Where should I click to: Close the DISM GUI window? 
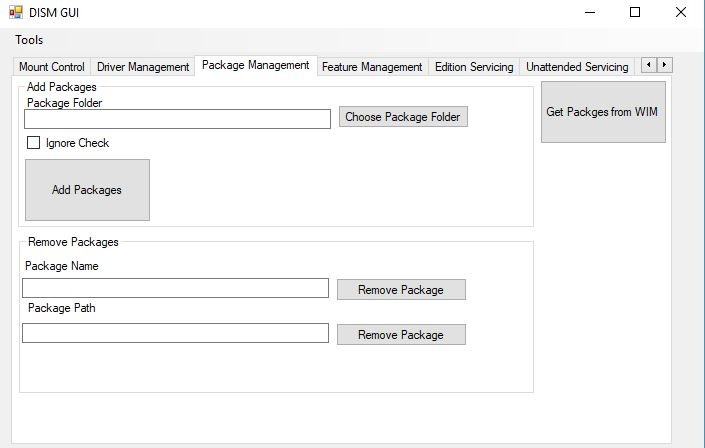(681, 13)
